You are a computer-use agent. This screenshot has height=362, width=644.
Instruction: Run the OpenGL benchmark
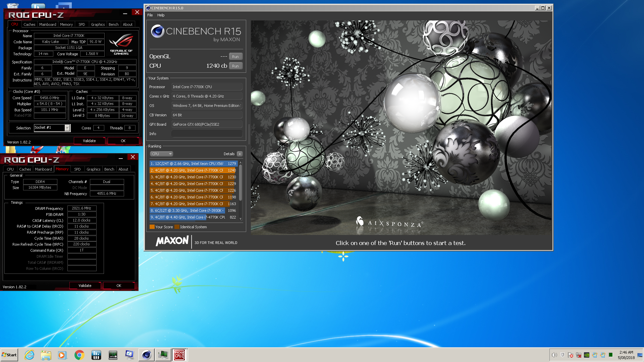pyautogui.click(x=235, y=57)
